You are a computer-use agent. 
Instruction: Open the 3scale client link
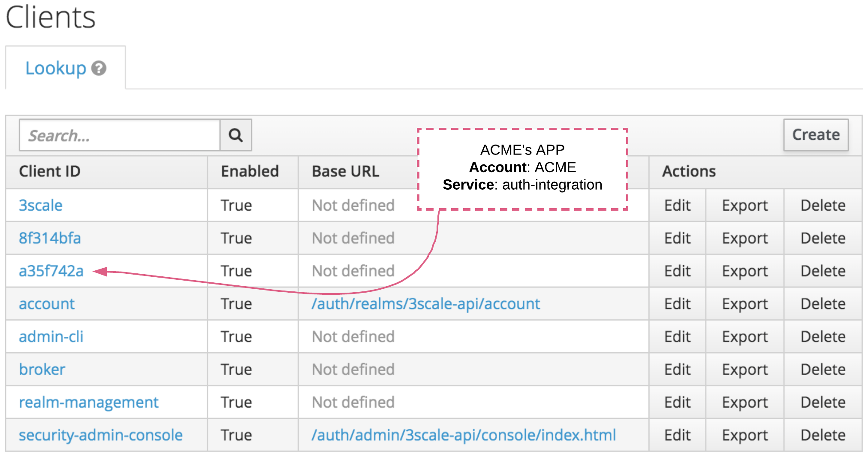[x=41, y=205]
